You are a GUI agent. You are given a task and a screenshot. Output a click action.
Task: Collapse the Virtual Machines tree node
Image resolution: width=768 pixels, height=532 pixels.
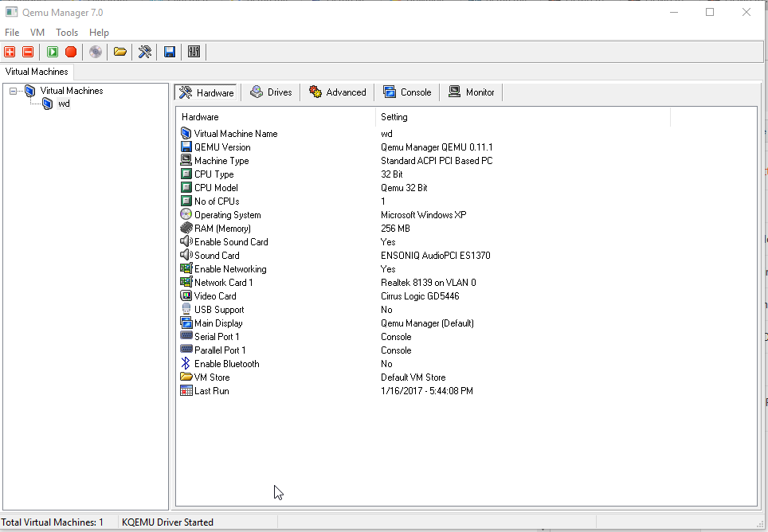tap(11, 90)
